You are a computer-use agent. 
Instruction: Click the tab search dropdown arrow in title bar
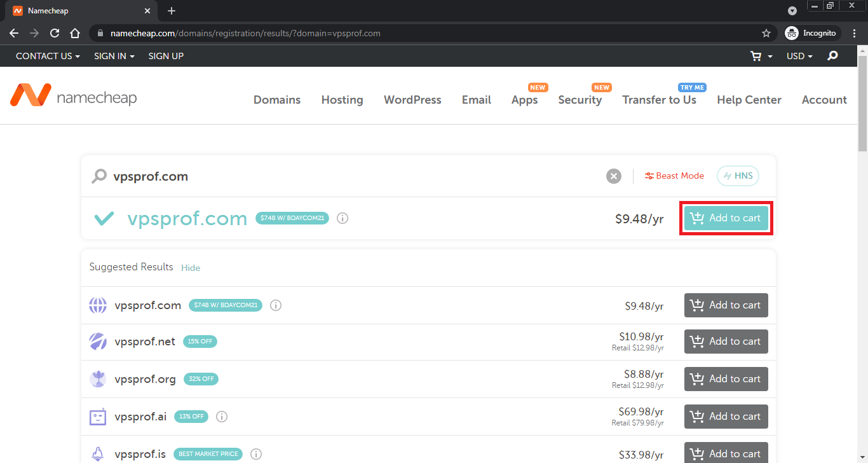792,11
